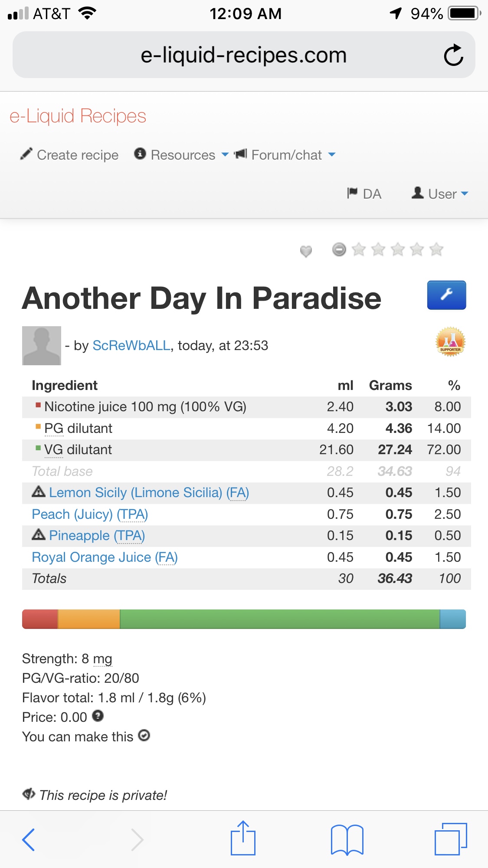Tap the price help question mark icon
The height and width of the screenshot is (868, 488).
(x=98, y=716)
